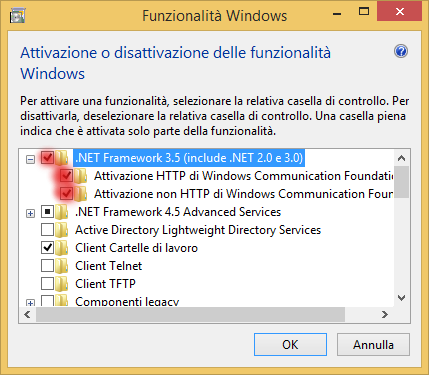The width and height of the screenshot is (429, 375).
Task: Enable the Client Telnet checkbox
Action: pos(47,266)
